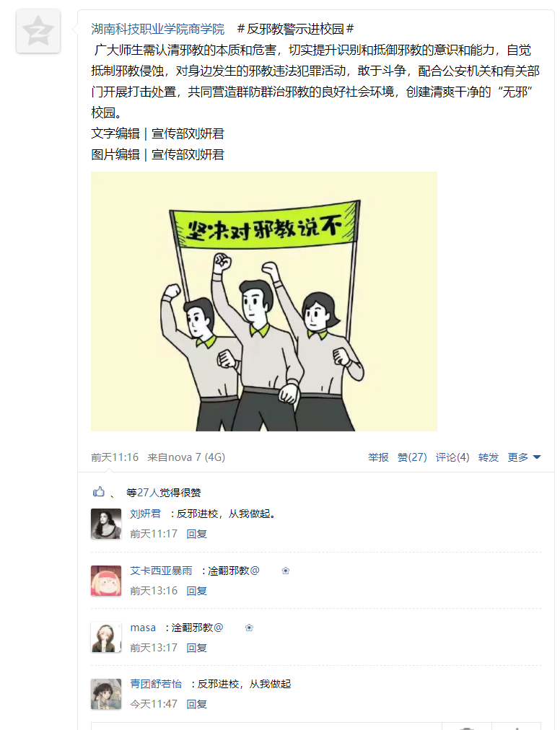
Task: Click 转发 to share the post
Action: coord(489,457)
